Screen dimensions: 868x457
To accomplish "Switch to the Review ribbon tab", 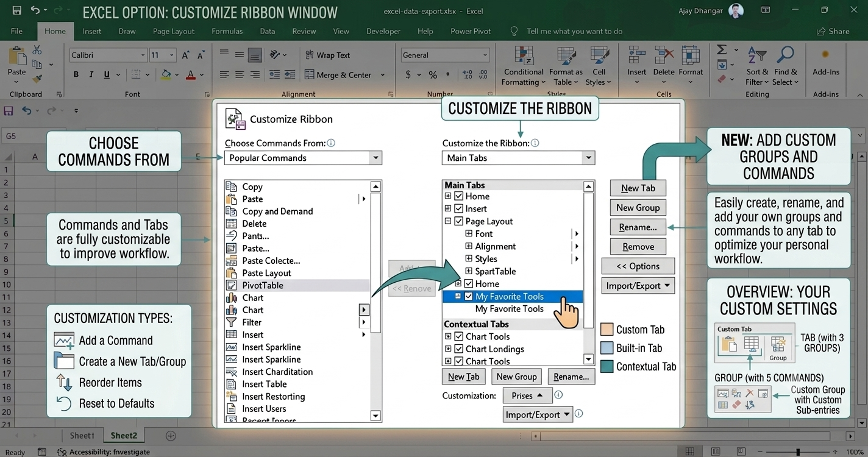I will 304,31.
